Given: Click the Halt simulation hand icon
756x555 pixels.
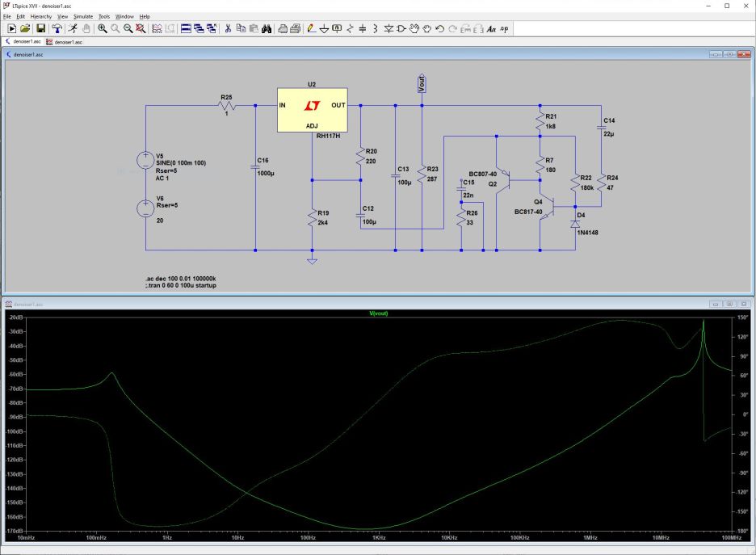Looking at the screenshot, I should click(x=86, y=29).
